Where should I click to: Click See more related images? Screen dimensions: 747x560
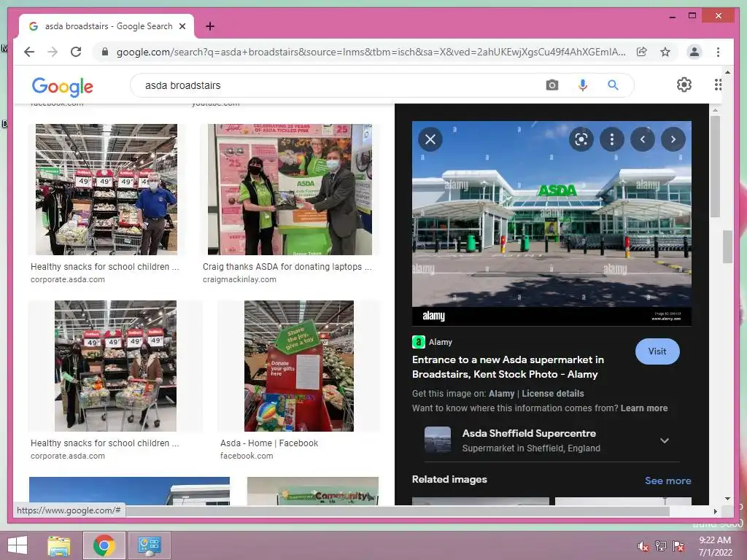[668, 481]
